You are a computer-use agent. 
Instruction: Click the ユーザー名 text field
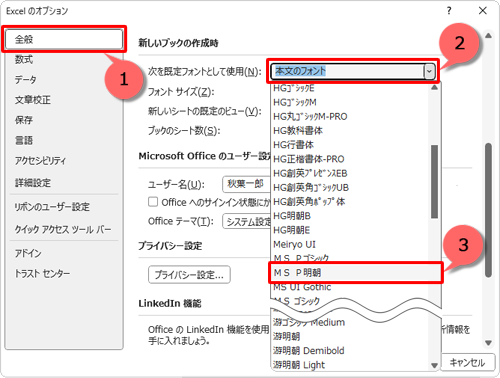pyautogui.click(x=246, y=184)
